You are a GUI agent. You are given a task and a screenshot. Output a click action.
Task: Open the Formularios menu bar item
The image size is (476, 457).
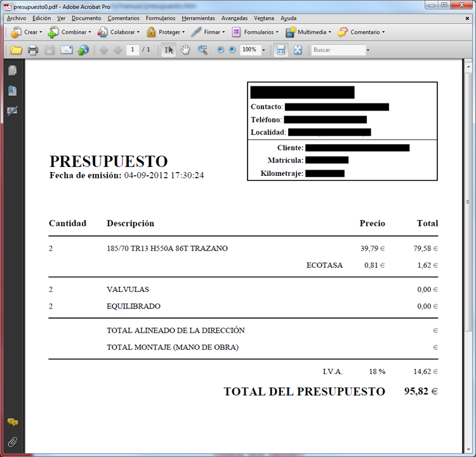161,18
